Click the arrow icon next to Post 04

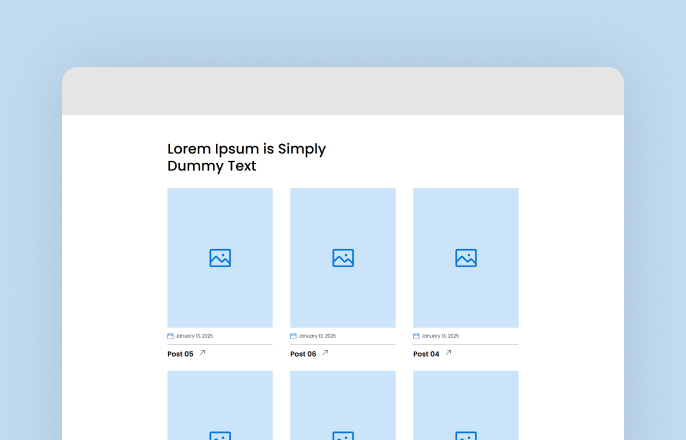pos(448,353)
